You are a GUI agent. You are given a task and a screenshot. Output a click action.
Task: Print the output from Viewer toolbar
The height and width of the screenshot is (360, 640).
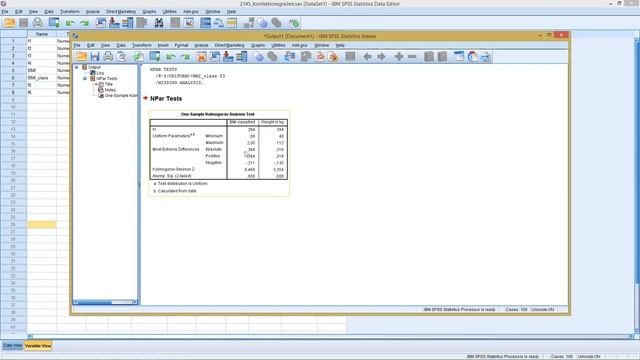click(108, 57)
